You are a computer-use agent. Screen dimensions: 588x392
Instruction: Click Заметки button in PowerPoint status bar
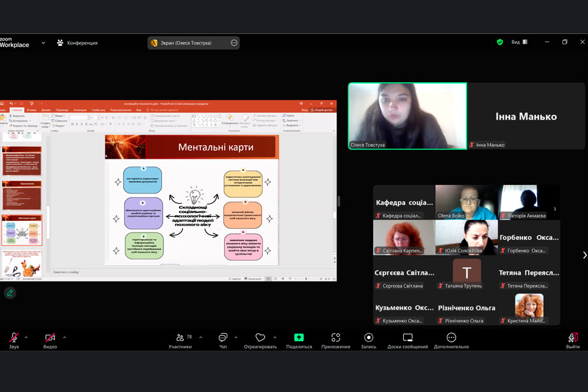coord(235,279)
